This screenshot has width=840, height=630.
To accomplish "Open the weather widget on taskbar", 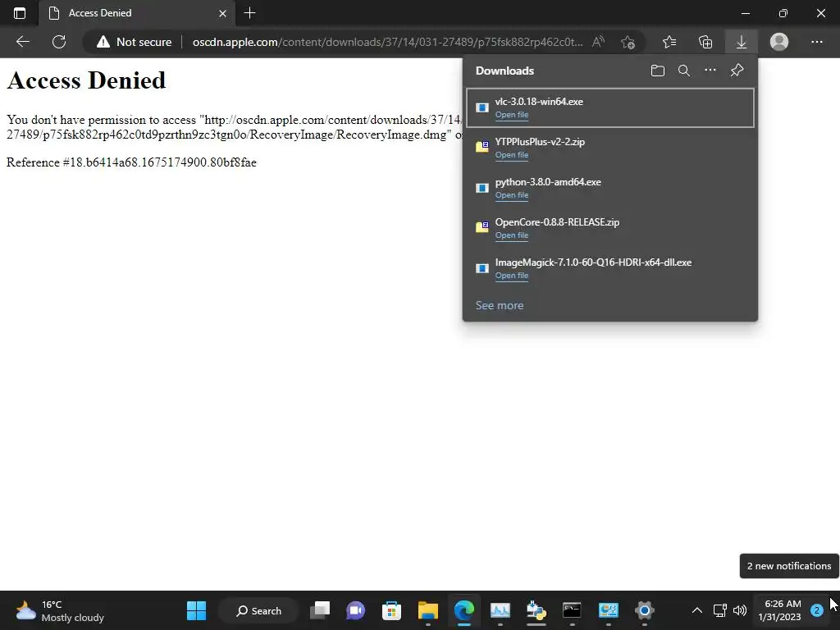I will tap(60, 610).
